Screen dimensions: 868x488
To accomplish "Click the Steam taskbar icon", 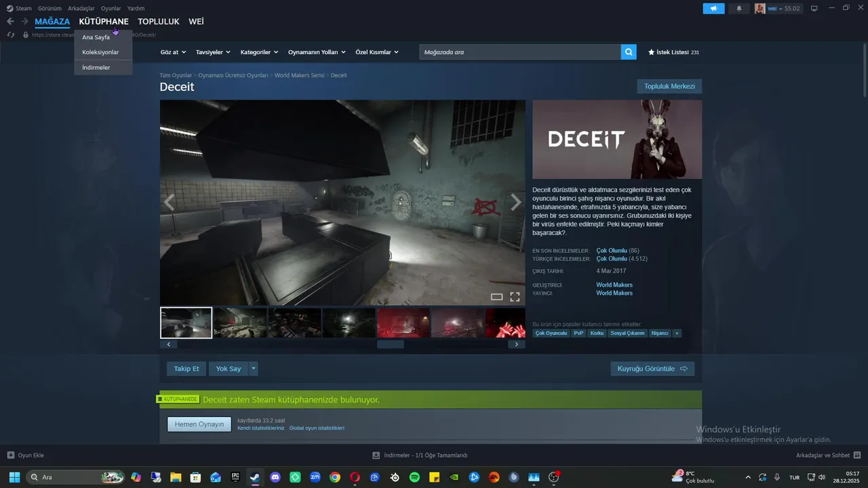I will click(x=255, y=477).
